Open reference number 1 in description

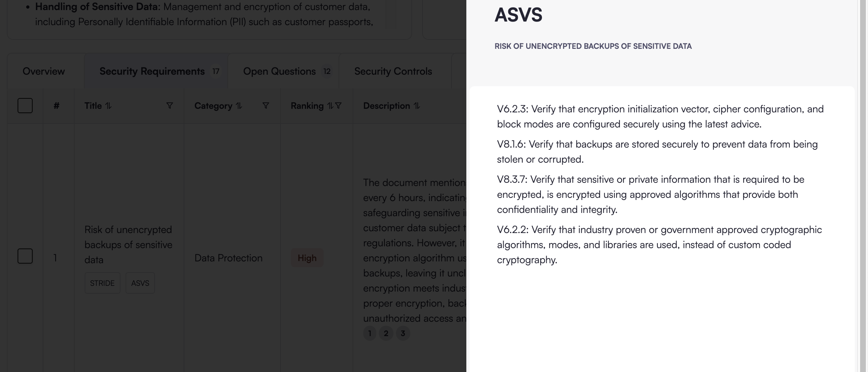pos(370,333)
